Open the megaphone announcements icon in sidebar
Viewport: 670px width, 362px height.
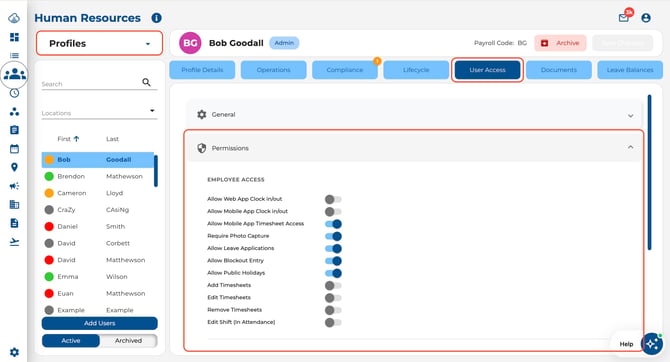click(x=14, y=186)
